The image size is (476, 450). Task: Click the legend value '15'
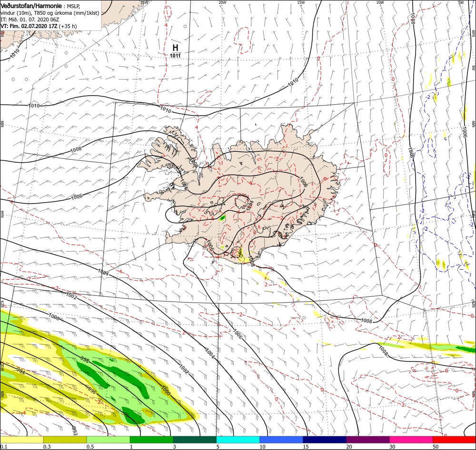pyautogui.click(x=306, y=447)
